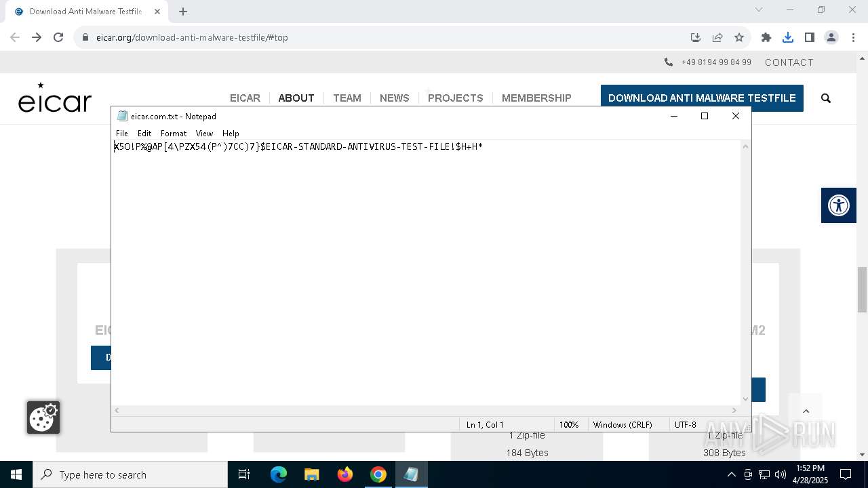Click Ln 1, Col 1 status text

coord(485,425)
